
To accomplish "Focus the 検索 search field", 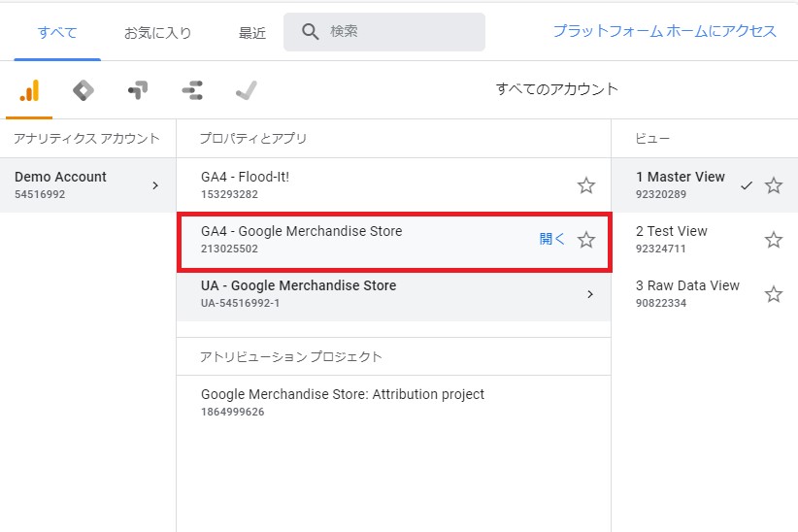I will coord(384,32).
